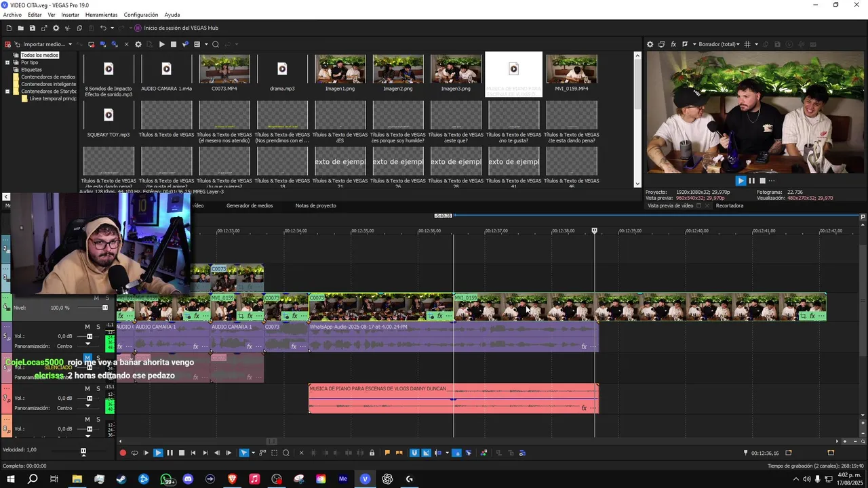Image resolution: width=868 pixels, height=488 pixels.
Task: Switch to the Recortadora tab
Action: click(x=730, y=205)
